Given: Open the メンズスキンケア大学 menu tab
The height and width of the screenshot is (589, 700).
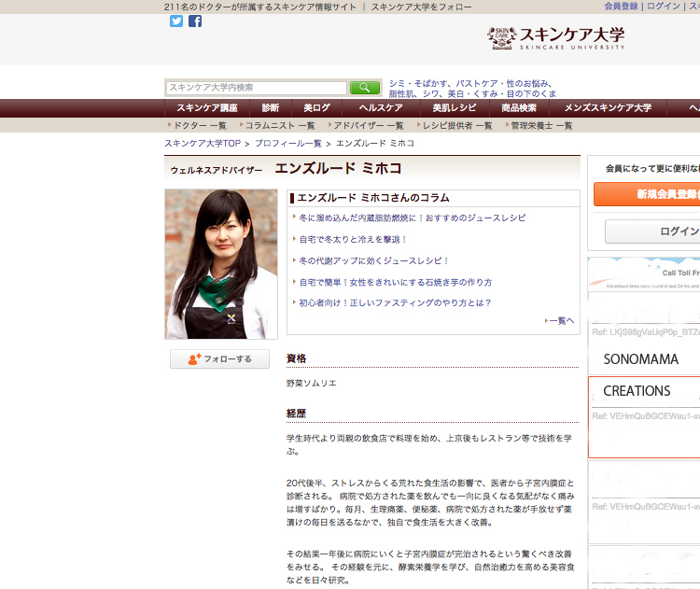Looking at the screenshot, I should click(608, 108).
